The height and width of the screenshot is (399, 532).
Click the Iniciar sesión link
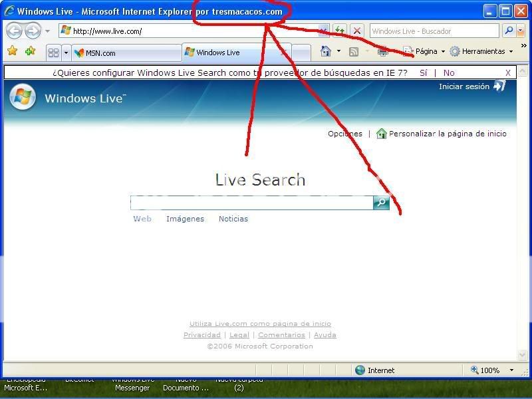(464, 86)
